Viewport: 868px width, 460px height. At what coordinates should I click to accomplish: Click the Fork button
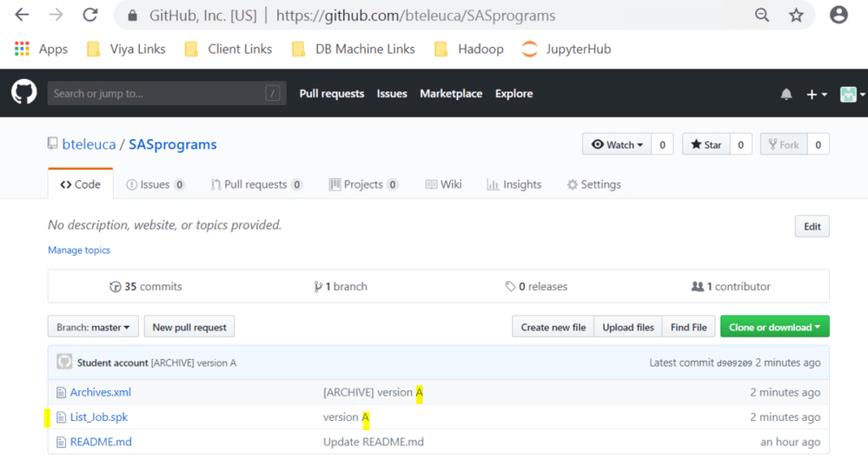click(784, 144)
